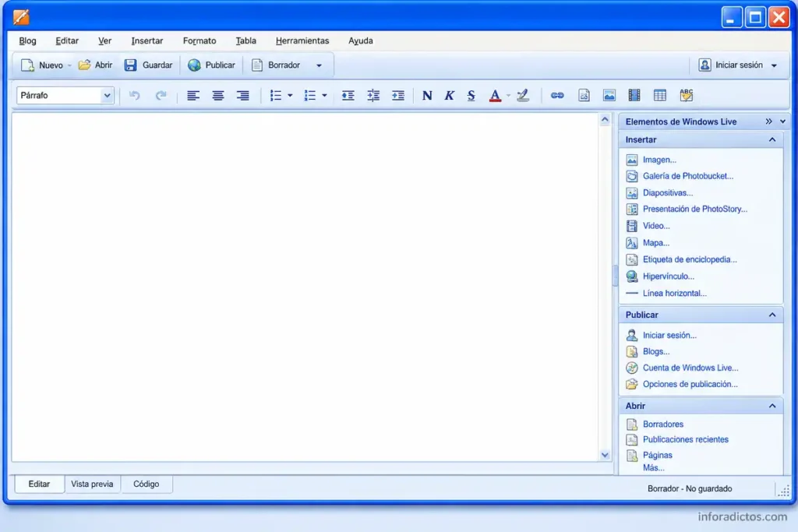
Task: Open the Herramientas menu
Action: tap(302, 41)
